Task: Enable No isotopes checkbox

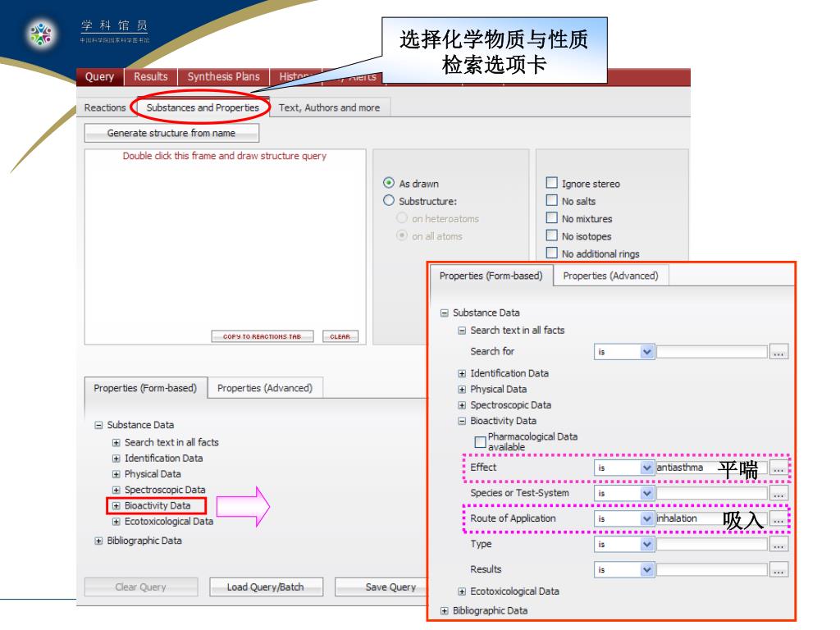Action: coord(552,235)
